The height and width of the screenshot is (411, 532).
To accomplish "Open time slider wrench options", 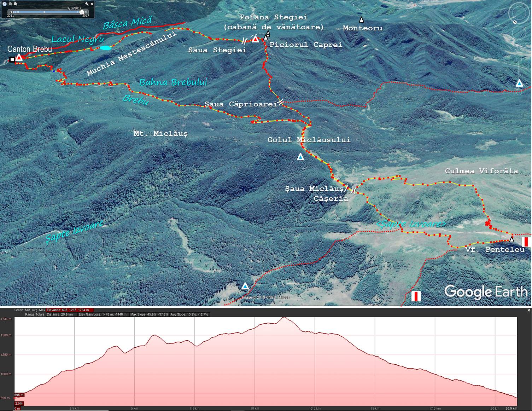I will [x=87, y=4].
